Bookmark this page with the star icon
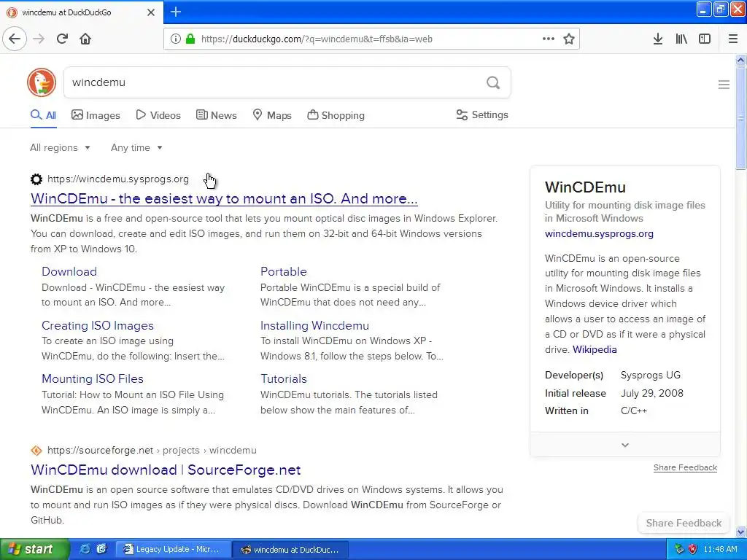This screenshot has height=560, width=747. (569, 39)
